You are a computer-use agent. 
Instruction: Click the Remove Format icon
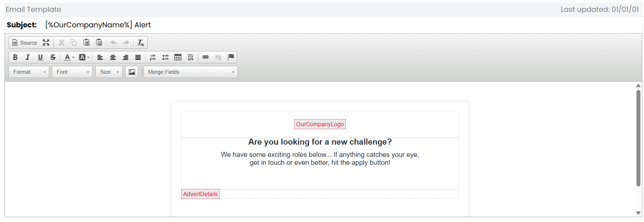(141, 43)
